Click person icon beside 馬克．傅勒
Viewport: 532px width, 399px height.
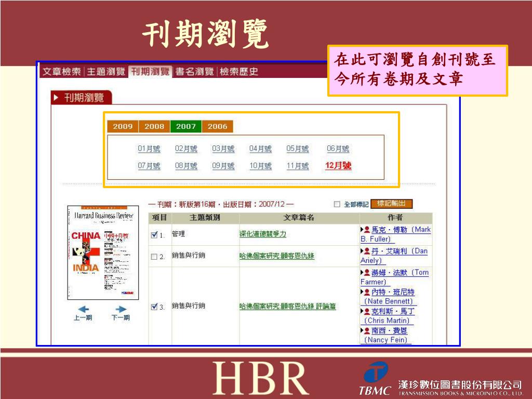[x=367, y=230]
